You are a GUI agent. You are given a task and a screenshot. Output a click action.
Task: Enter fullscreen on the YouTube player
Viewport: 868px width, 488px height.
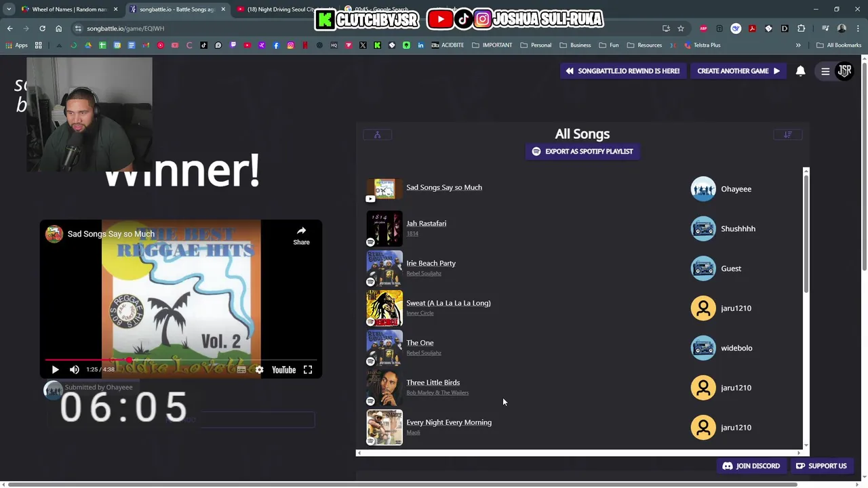click(x=308, y=369)
